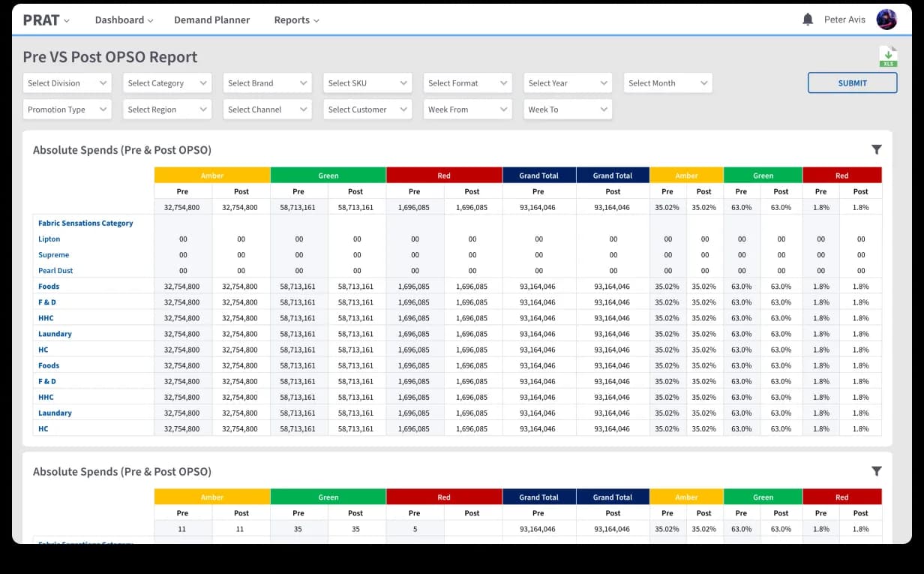Open the Select Year dropdown
The height and width of the screenshot is (574, 924).
[x=568, y=83]
